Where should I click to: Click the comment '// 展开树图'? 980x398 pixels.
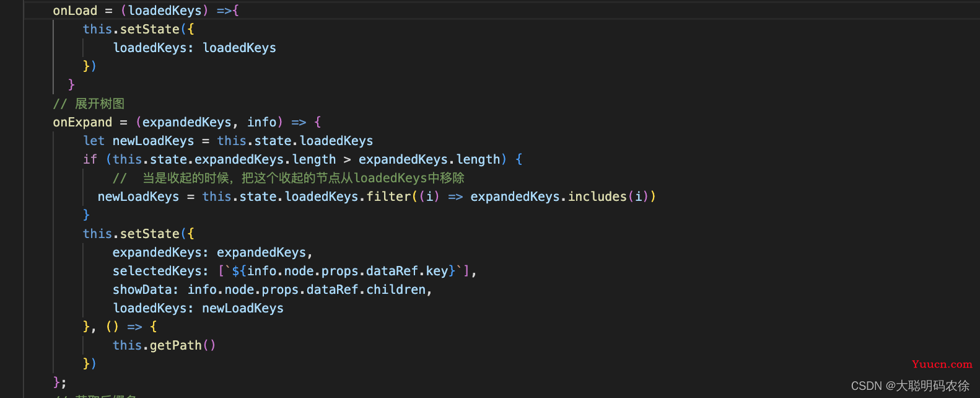89,104
